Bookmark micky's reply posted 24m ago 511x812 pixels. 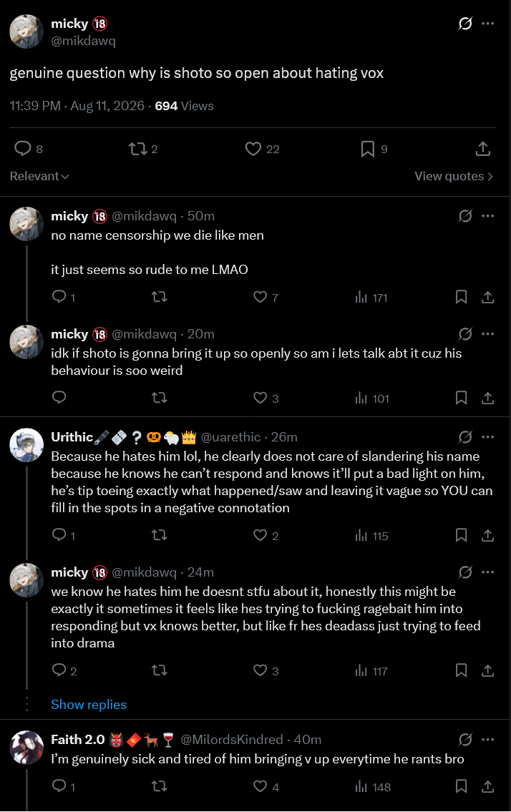click(x=461, y=670)
